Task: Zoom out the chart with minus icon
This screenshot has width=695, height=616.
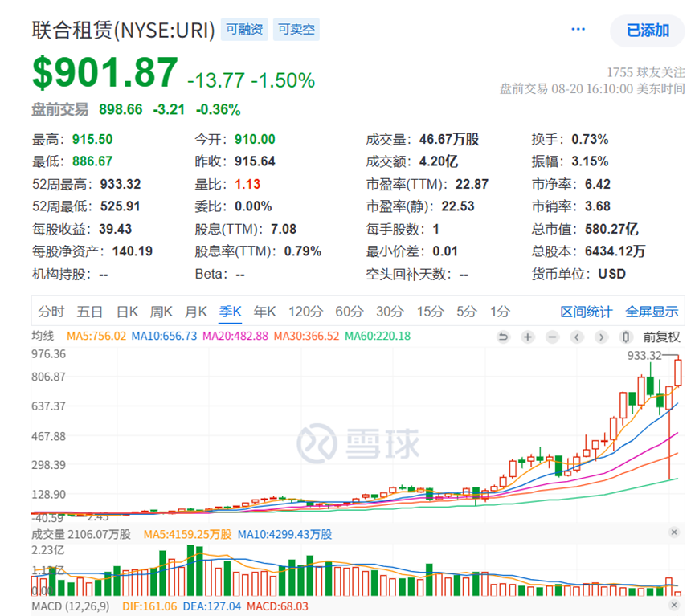Action: pyautogui.click(x=553, y=337)
